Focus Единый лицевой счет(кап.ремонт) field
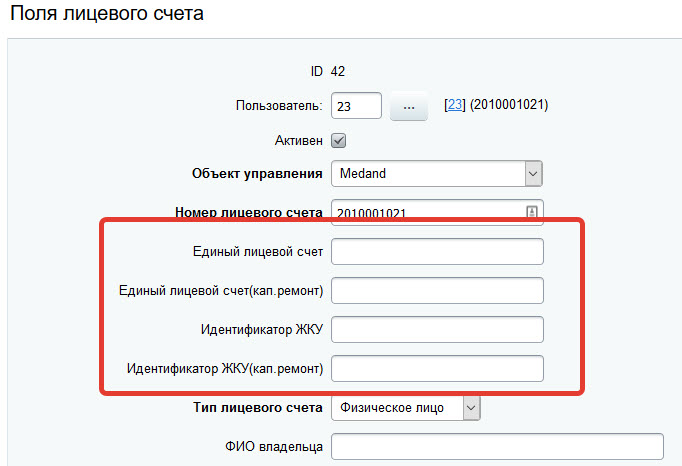This screenshot has width=682, height=466. coord(437,291)
